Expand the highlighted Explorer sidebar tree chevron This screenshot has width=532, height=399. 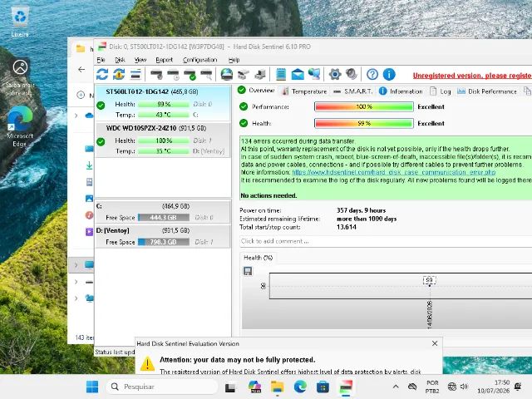[76, 264]
